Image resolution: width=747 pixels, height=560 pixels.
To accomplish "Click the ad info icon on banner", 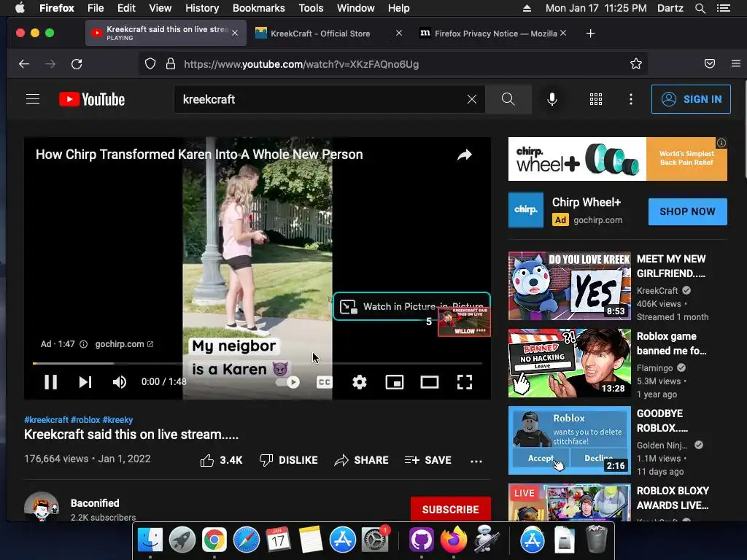I will coord(721,143).
